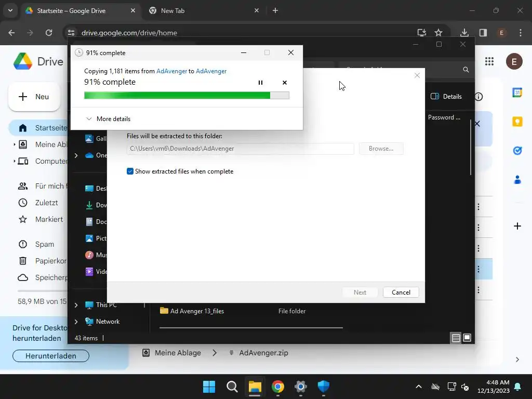
Task: Open Google Calendar side panel icon
Action: pos(517,92)
